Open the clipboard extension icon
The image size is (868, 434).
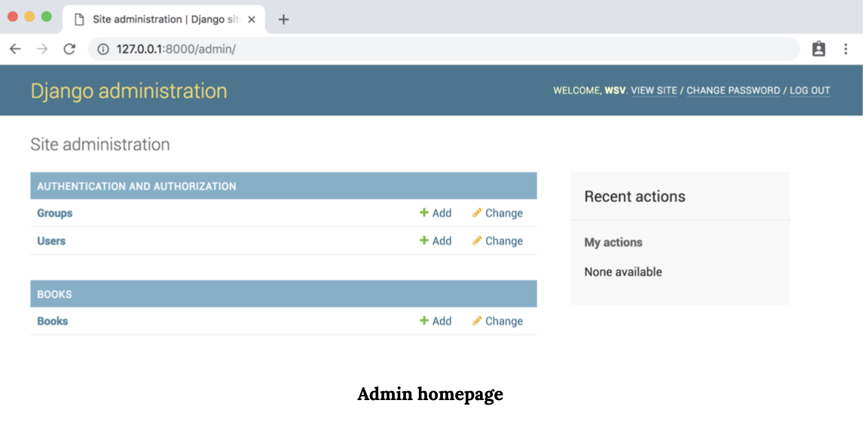click(819, 49)
